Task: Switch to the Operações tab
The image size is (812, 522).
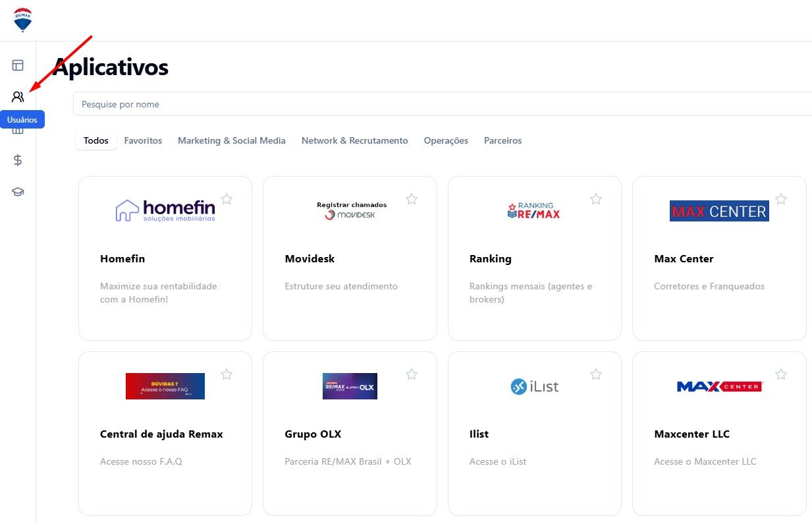Action: pos(446,140)
